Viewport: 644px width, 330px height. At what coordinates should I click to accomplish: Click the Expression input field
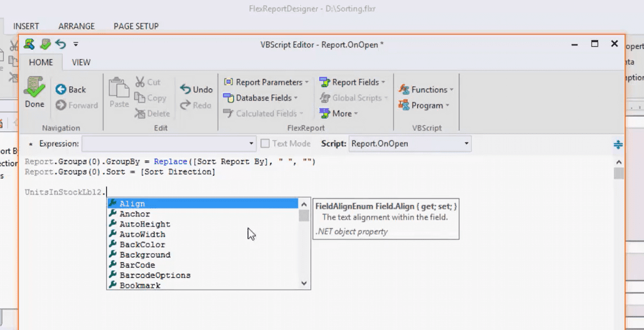165,143
